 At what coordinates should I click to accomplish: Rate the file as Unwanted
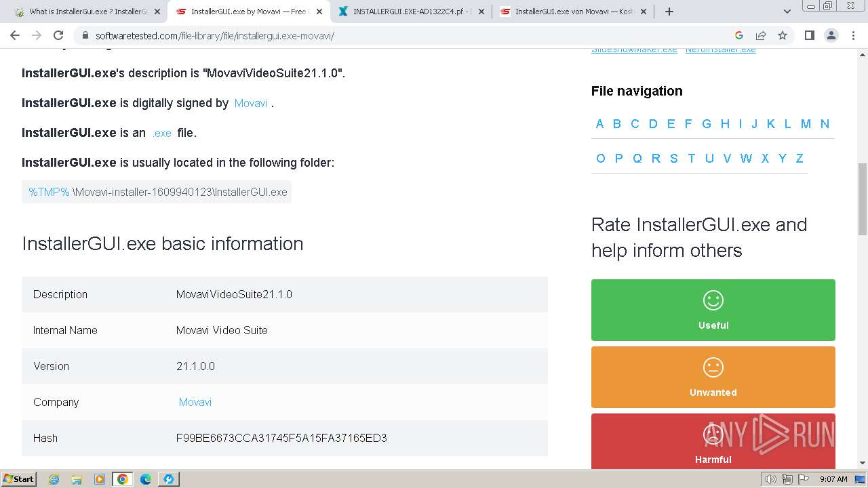pos(713,377)
